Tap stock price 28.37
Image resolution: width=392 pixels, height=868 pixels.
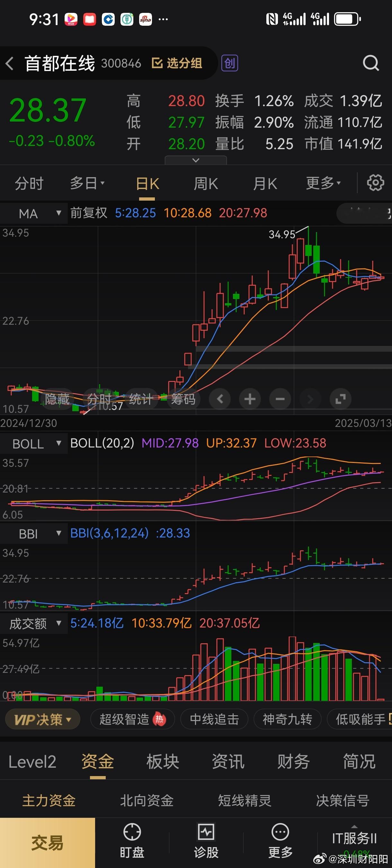point(48,111)
